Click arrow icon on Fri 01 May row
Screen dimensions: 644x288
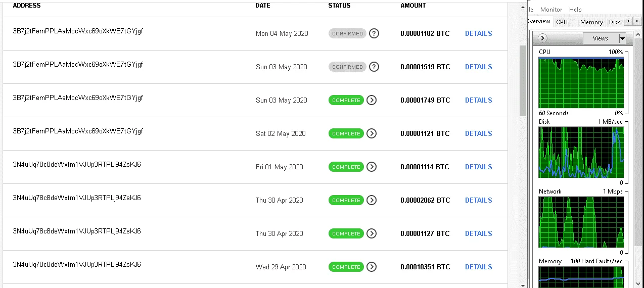click(372, 167)
